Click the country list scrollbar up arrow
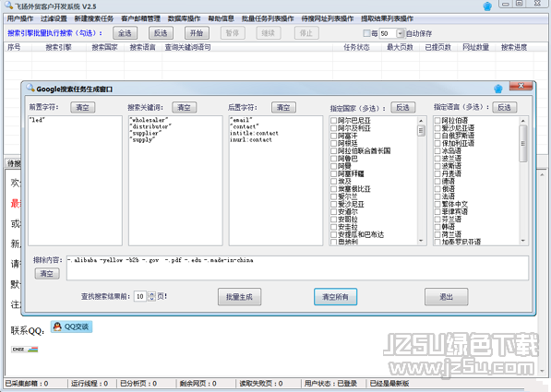551x392 pixels. (421, 121)
